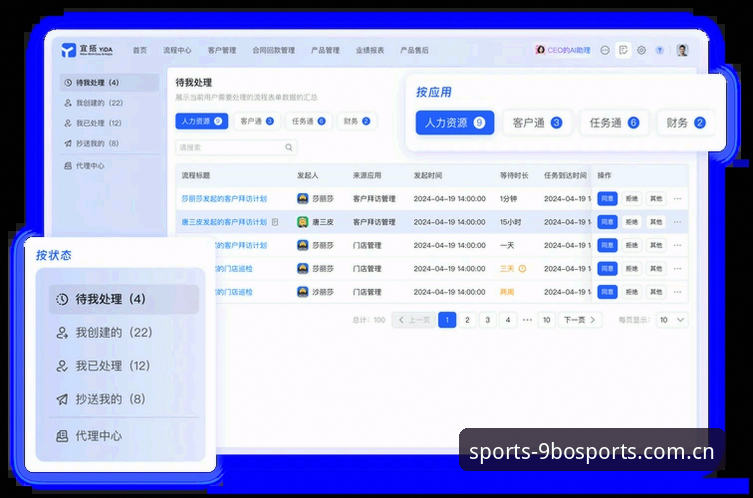The image size is (753, 498).
Task: Open more actions in the 15小时 row
Action: 678,222
